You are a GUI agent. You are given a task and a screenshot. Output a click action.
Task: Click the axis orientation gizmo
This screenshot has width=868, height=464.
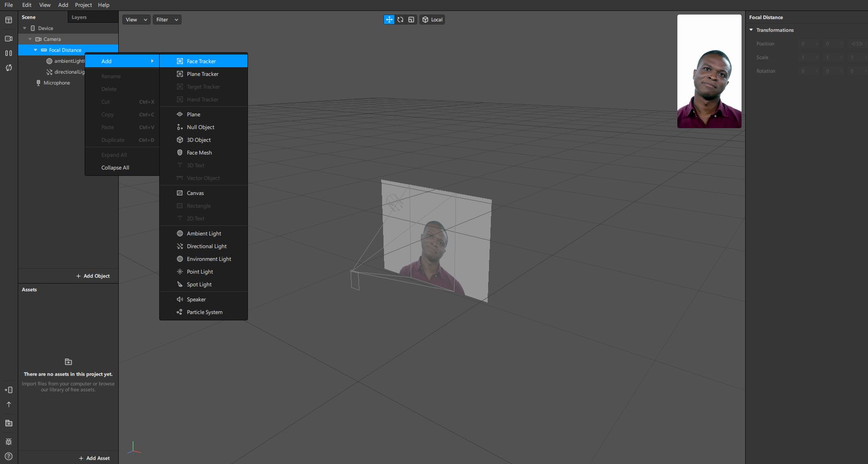(134, 447)
